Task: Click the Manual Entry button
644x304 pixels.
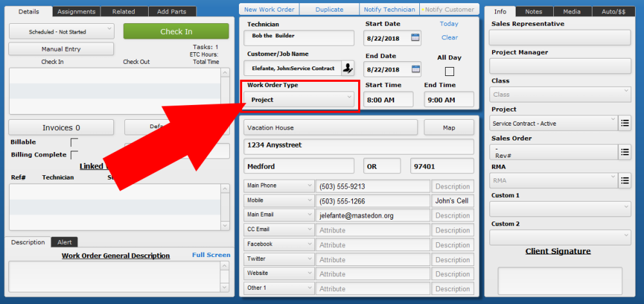Action: (61, 49)
